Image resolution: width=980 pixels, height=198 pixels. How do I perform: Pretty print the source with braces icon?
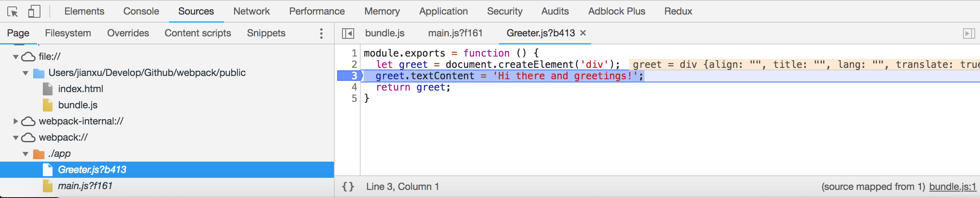pos(348,187)
